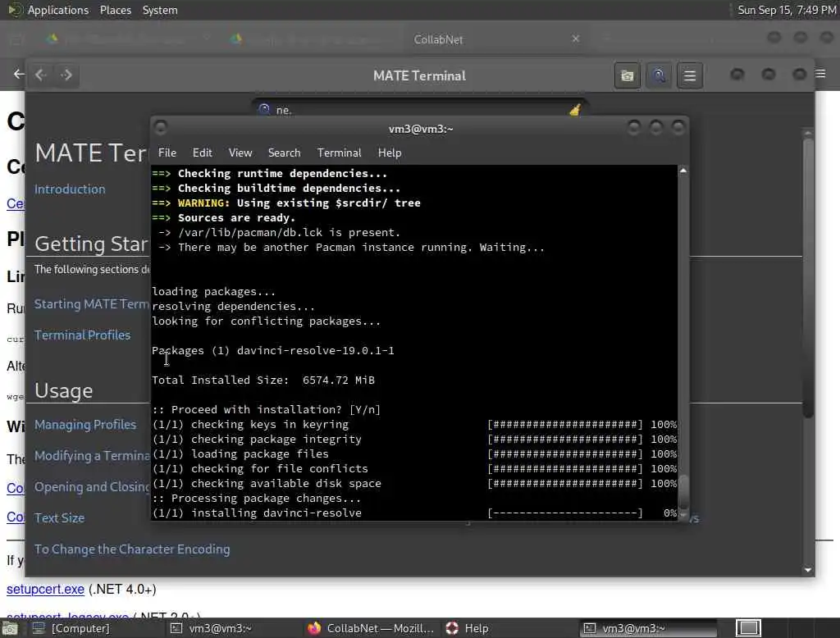
Task: Click the terminal scrollbar up arrow
Action: coord(683,171)
